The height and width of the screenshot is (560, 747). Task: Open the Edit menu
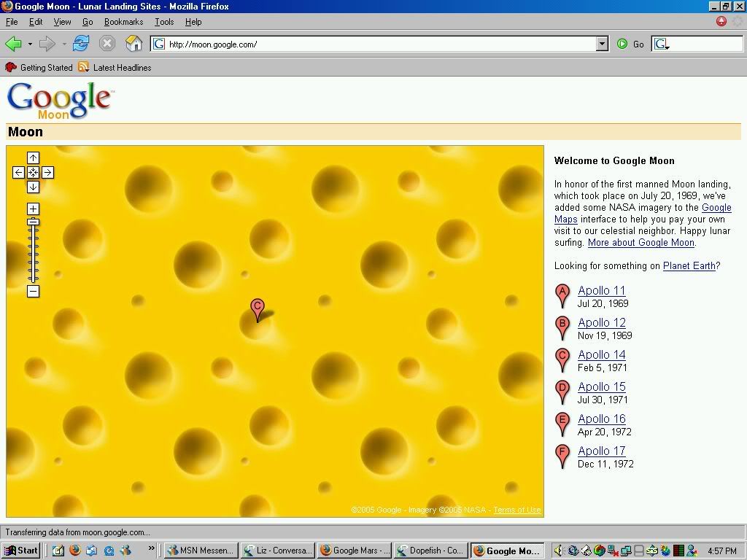click(x=36, y=22)
